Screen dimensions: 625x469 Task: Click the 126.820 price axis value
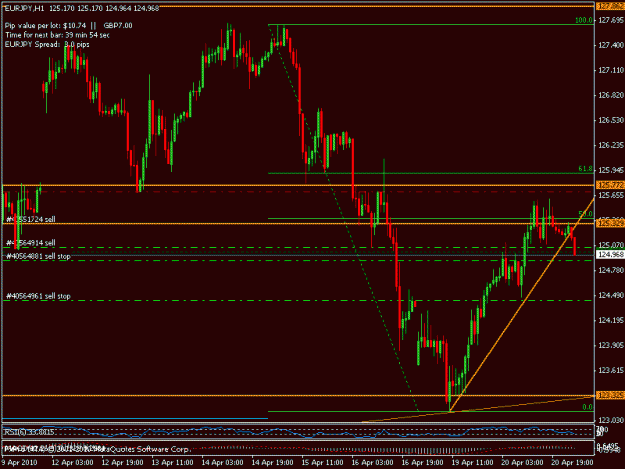(611, 95)
